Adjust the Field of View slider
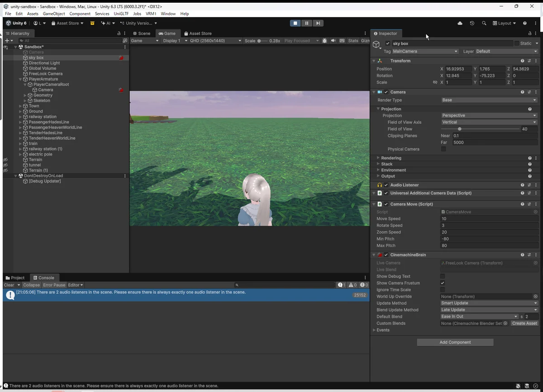Image resolution: width=543 pixels, height=392 pixels. pos(460,129)
